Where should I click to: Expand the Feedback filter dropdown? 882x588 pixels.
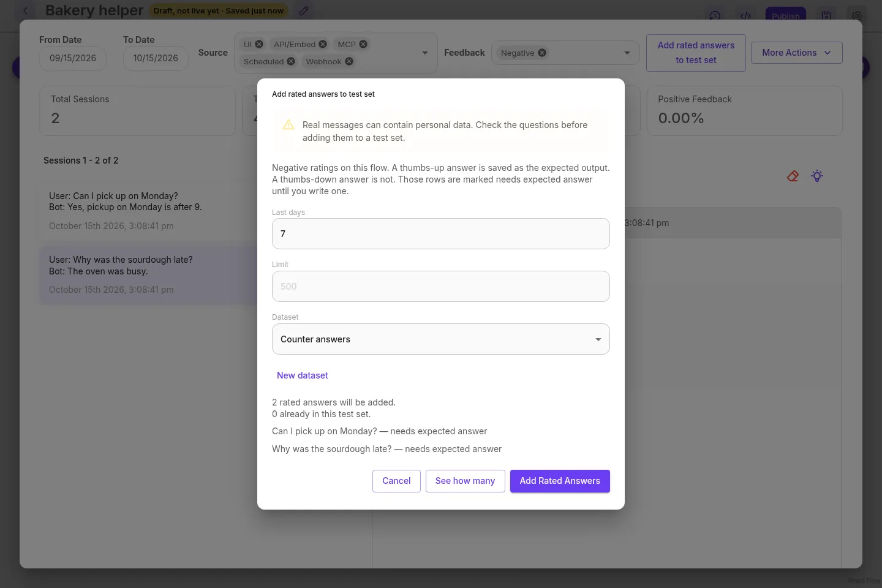point(627,53)
